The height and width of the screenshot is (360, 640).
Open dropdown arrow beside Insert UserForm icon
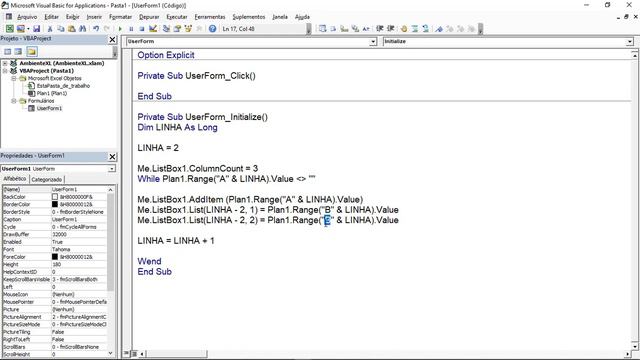28,29
